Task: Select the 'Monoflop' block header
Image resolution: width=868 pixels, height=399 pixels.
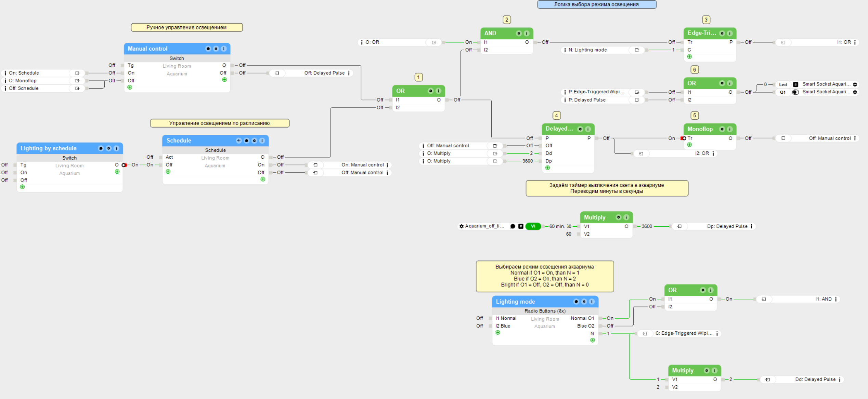Action: (710, 129)
